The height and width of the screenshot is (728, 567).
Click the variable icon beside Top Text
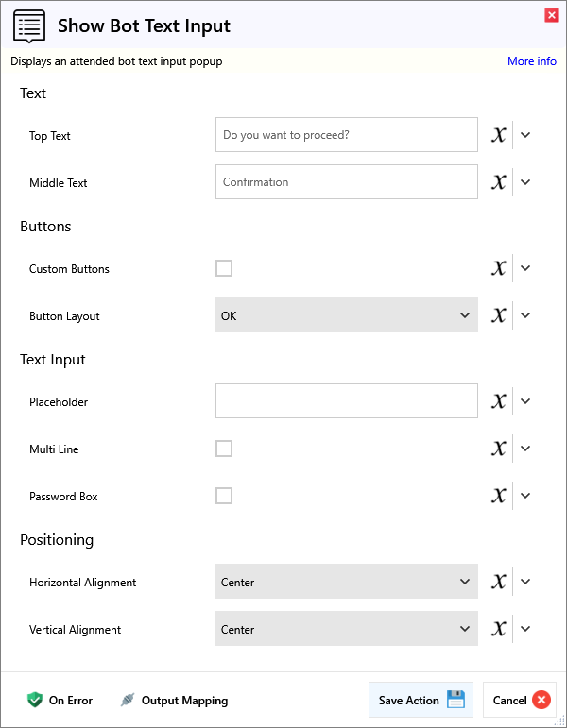(x=499, y=135)
